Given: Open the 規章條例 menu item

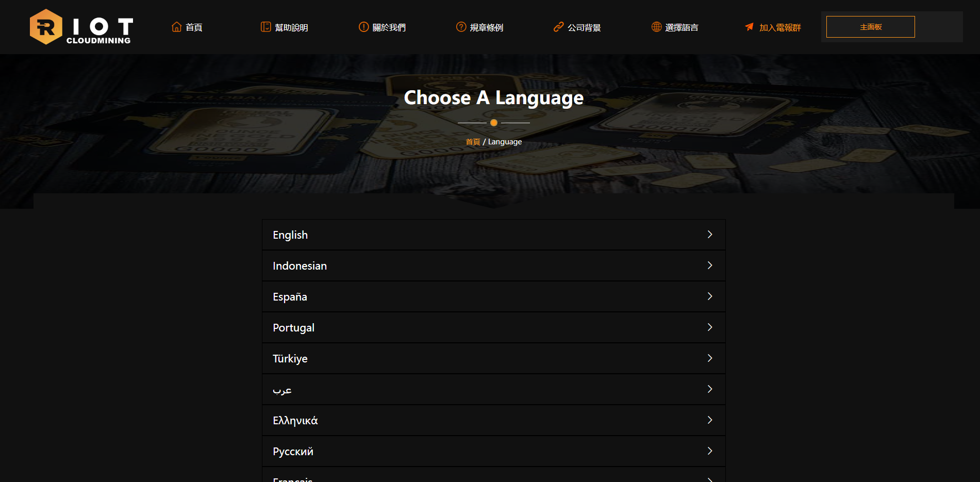Looking at the screenshot, I should click(x=486, y=27).
